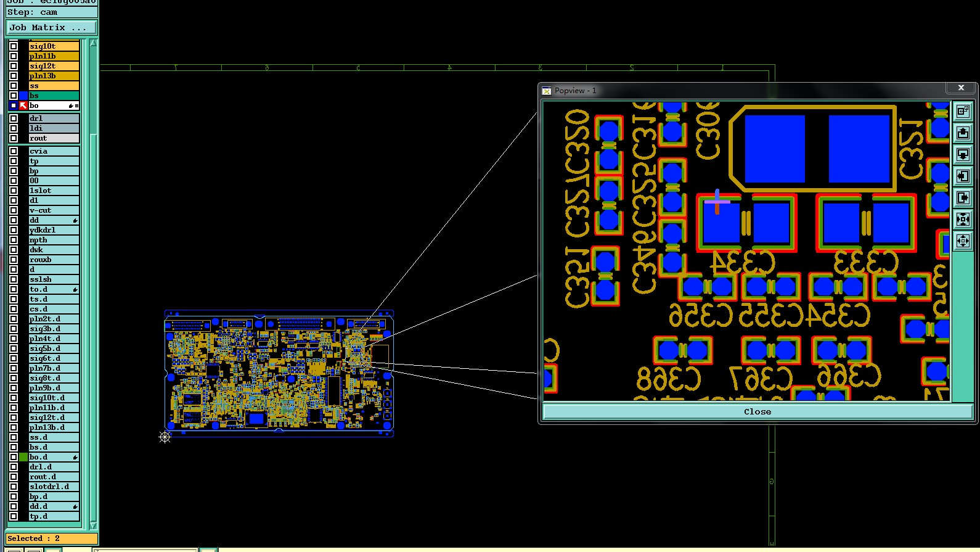The height and width of the screenshot is (552, 980).
Task: Pan Popview right with the arrow icon
Action: (x=963, y=198)
